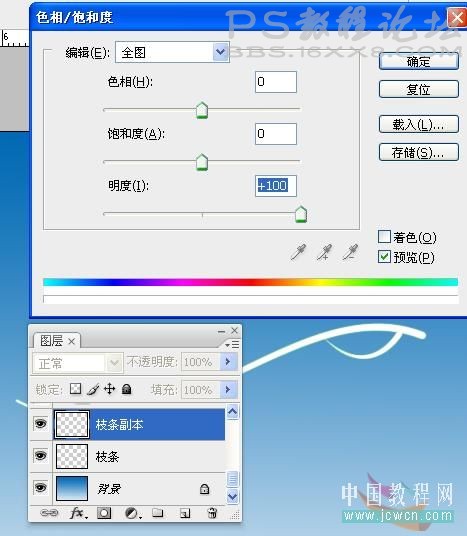Create new adjustment layer icon

pos(132,513)
